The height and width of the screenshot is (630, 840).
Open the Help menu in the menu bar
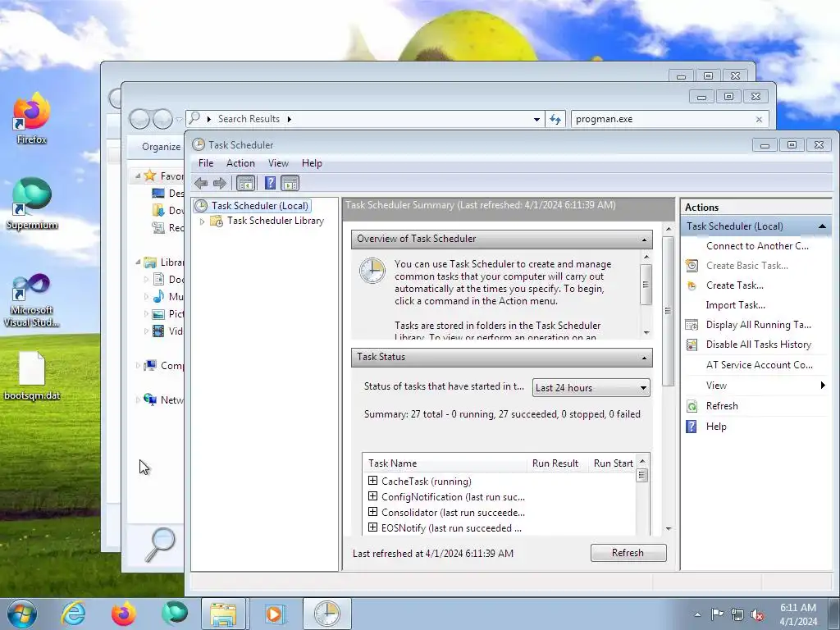312,163
